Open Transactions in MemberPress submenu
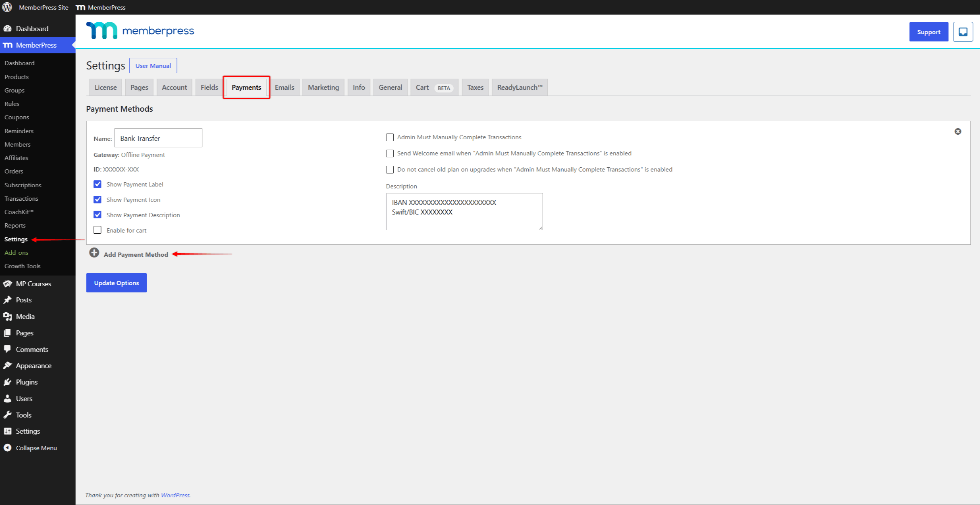 pyautogui.click(x=21, y=199)
